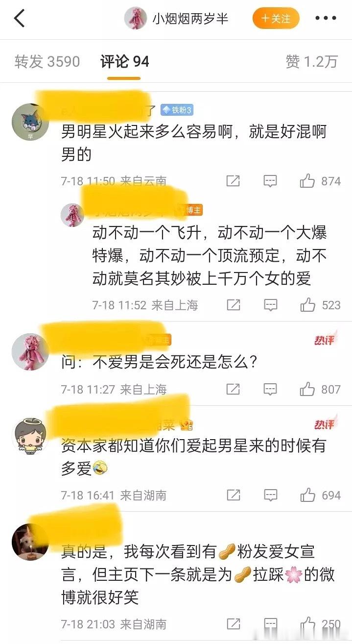Share the 11:50 Yunnan comment

coord(233,181)
